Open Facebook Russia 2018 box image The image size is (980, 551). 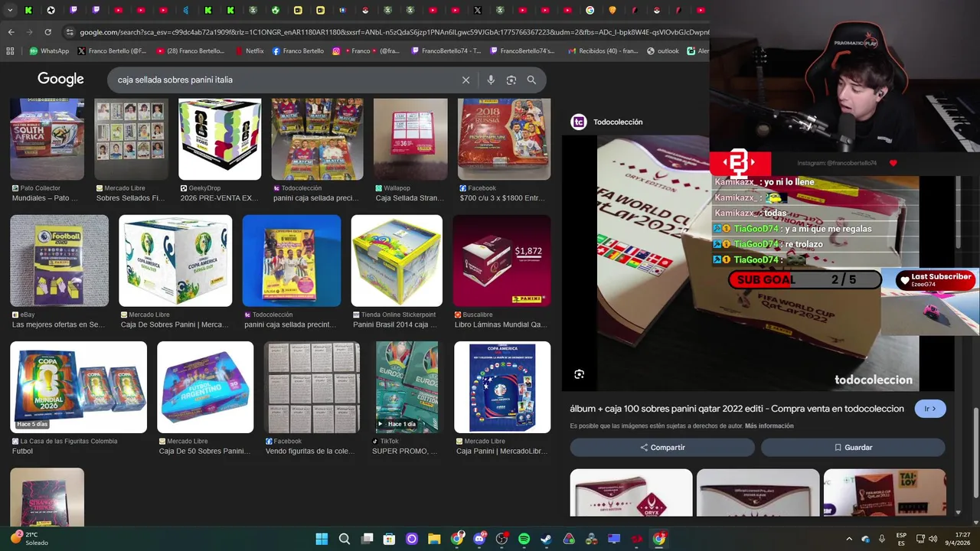click(504, 139)
